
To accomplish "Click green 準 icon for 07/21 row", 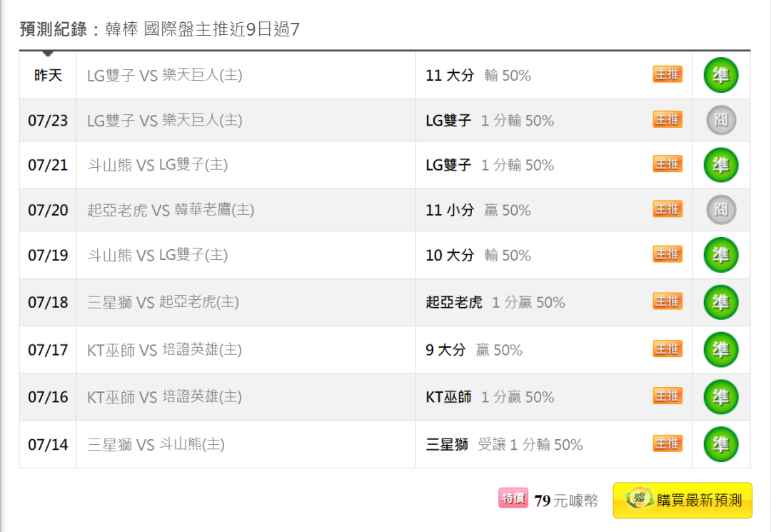I will pos(721,165).
